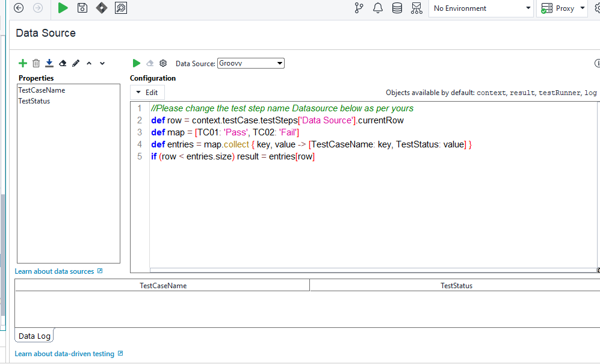Open Learn about data-driven testing link

tap(64, 354)
